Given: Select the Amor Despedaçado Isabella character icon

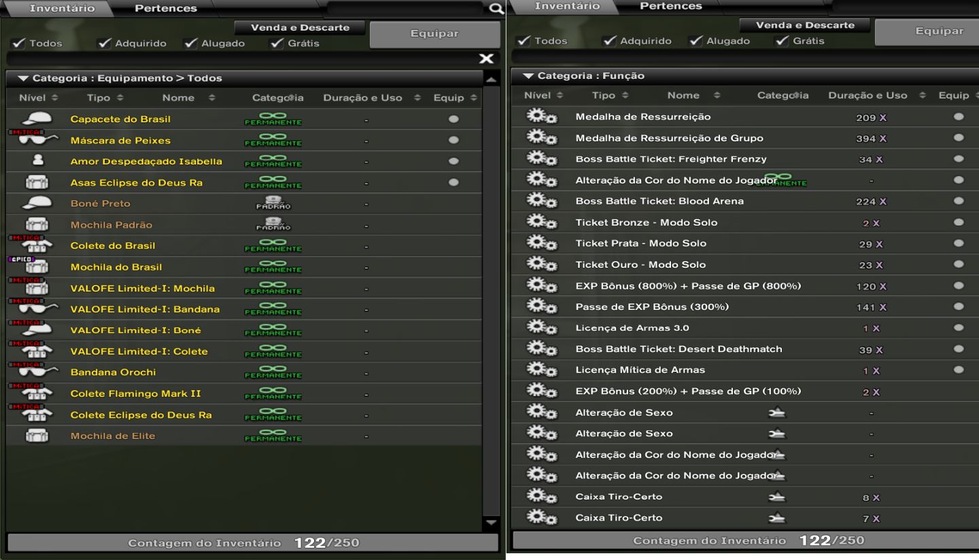Looking at the screenshot, I should (37, 161).
